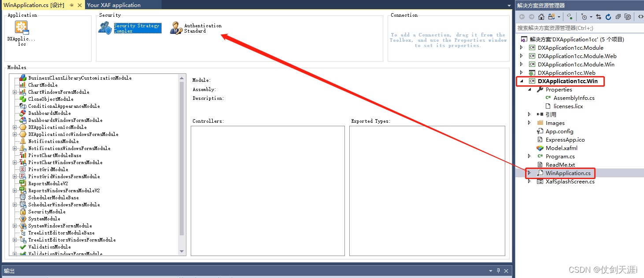The image size is (644, 278).
Task: Select App.config file
Action: coord(559,131)
